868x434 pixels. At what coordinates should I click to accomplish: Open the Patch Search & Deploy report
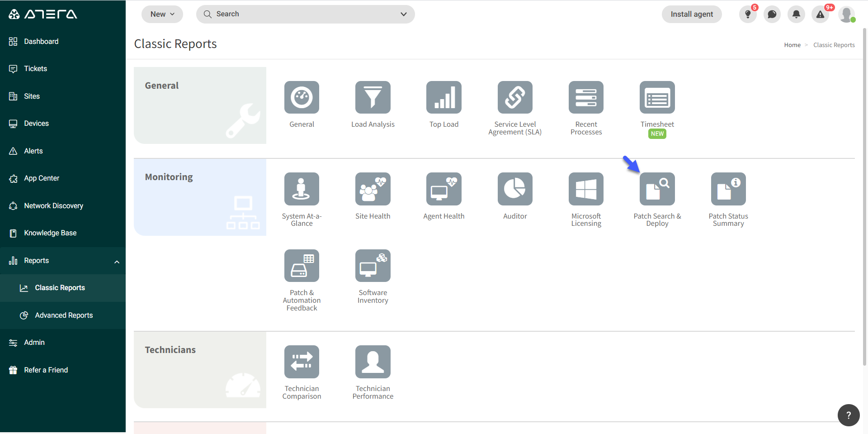click(657, 189)
